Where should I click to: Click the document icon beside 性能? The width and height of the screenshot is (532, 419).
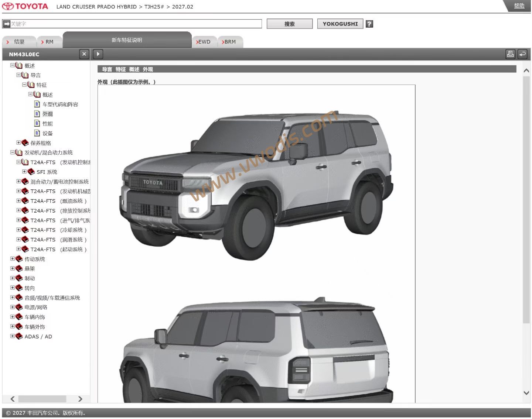37,123
